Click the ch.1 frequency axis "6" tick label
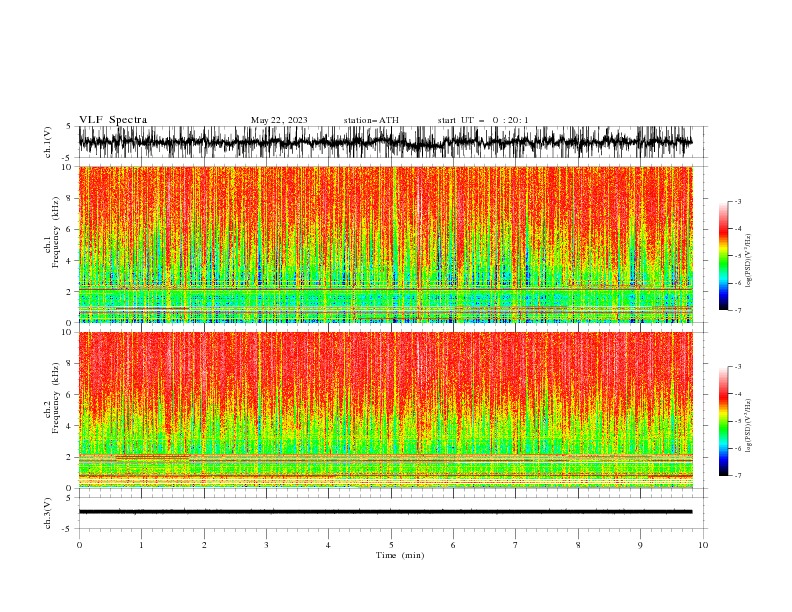Image resolution: width=792 pixels, height=612 pixels. 70,229
